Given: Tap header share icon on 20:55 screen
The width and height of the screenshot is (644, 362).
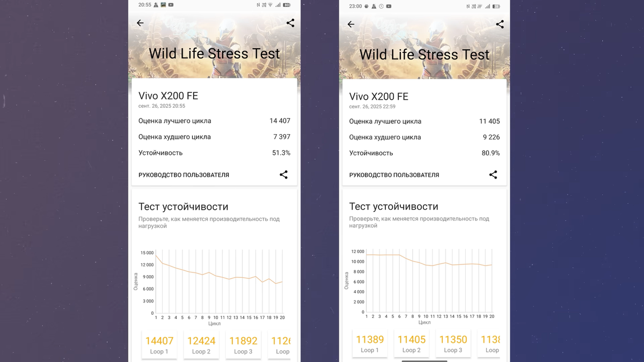Looking at the screenshot, I should [290, 23].
